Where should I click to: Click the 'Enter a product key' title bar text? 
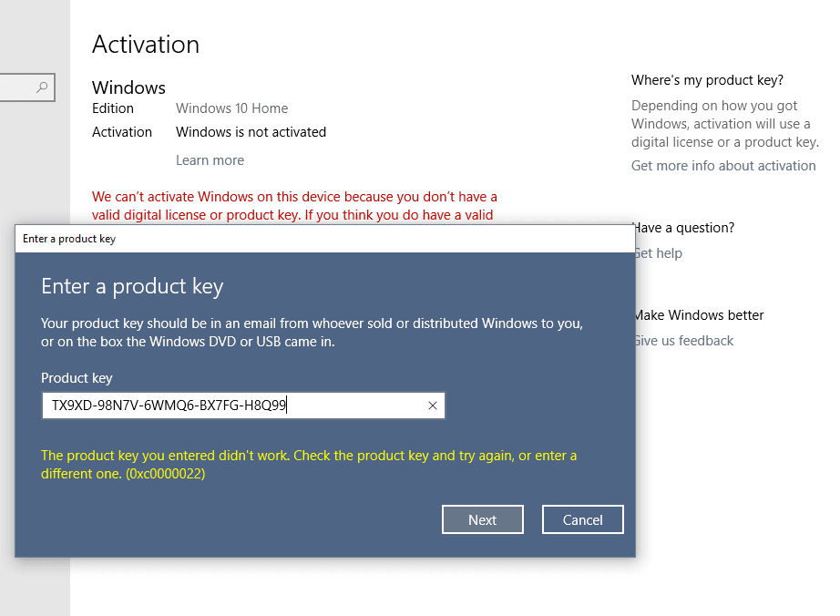pos(69,239)
